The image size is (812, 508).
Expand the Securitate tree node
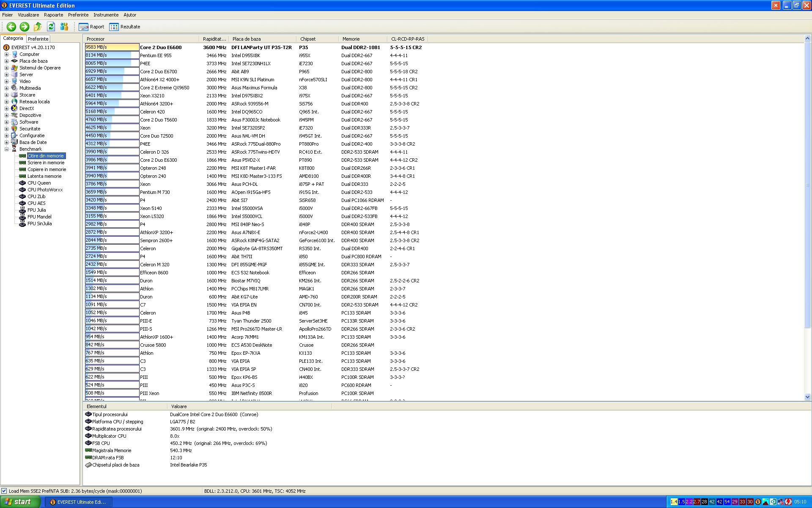pos(6,129)
